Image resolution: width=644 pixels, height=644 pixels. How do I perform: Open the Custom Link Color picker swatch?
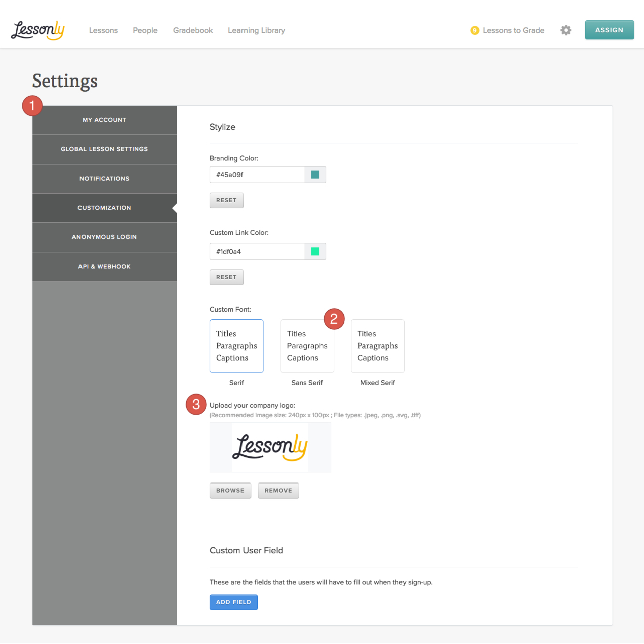coord(315,251)
